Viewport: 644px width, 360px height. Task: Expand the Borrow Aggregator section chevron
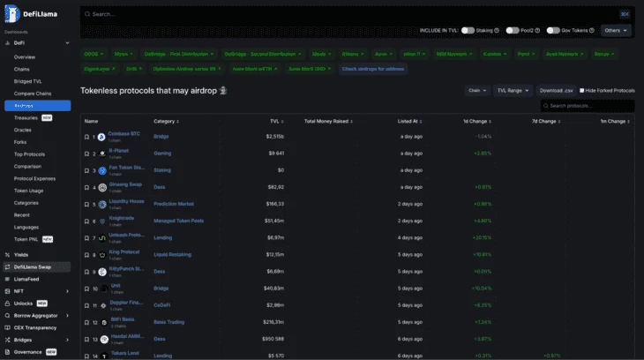pos(67,316)
